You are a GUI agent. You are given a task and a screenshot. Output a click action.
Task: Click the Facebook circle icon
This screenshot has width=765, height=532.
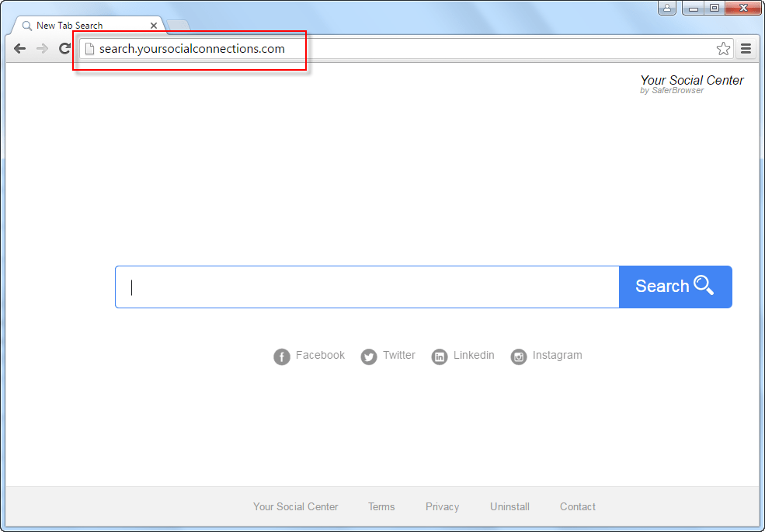pos(281,356)
